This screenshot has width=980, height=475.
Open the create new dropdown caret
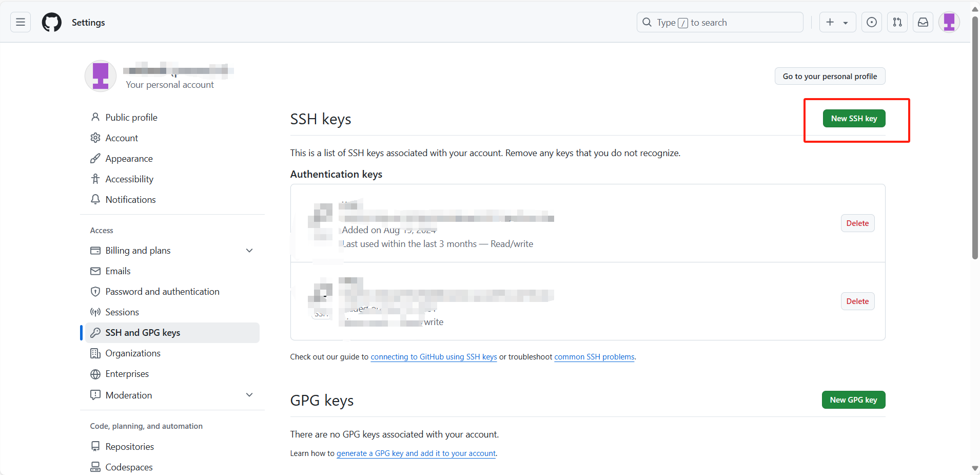tap(846, 23)
